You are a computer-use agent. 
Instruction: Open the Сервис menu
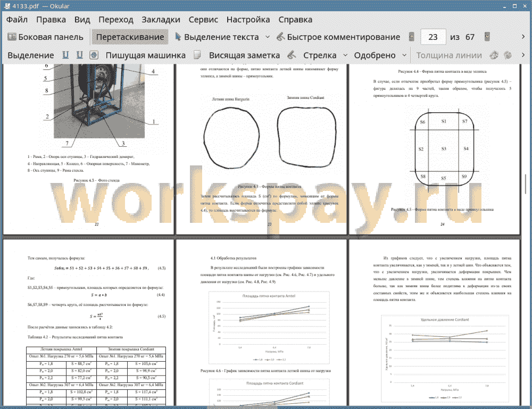pos(203,20)
